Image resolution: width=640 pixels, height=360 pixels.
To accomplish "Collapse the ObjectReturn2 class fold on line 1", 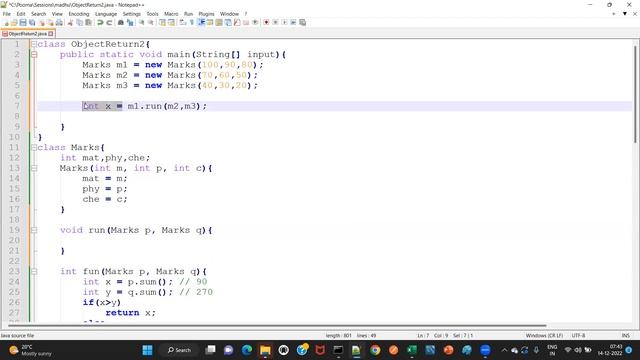I will tap(34, 44).
